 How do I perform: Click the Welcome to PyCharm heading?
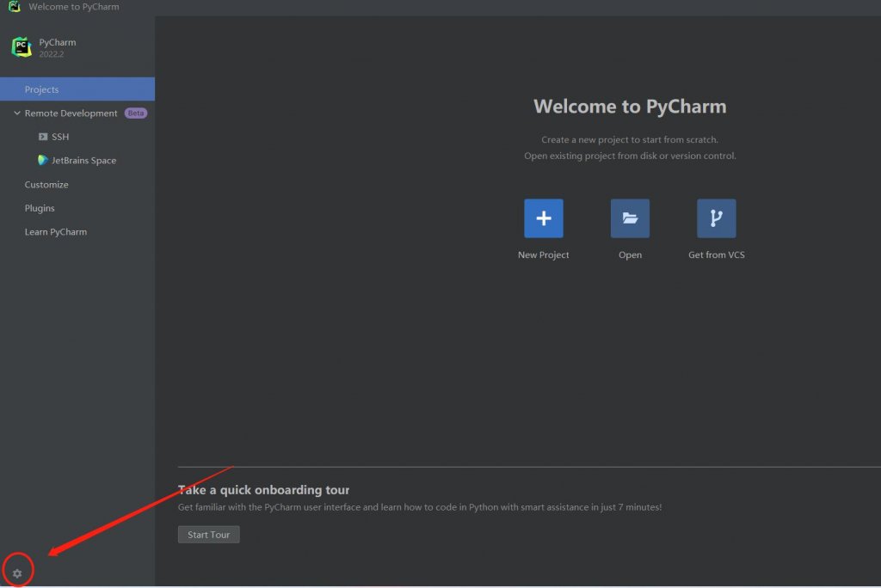point(630,106)
